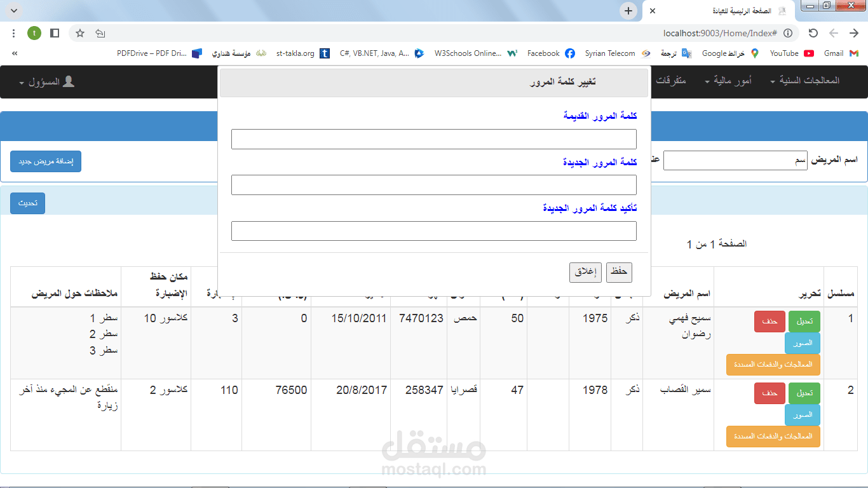Close the الصفحة الرئيسية للعيادة tab
The height and width of the screenshot is (488, 868).
tap(653, 11)
